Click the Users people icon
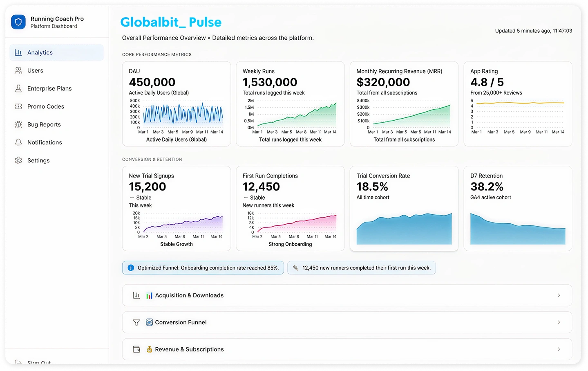 18,70
